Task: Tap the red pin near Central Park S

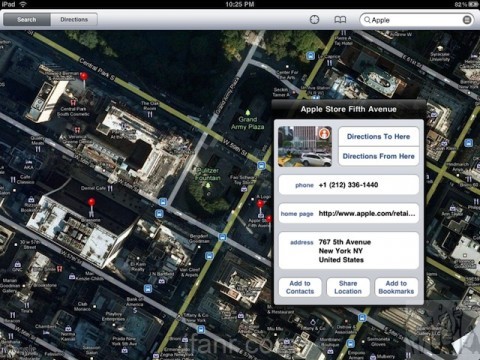Action: 84,77
